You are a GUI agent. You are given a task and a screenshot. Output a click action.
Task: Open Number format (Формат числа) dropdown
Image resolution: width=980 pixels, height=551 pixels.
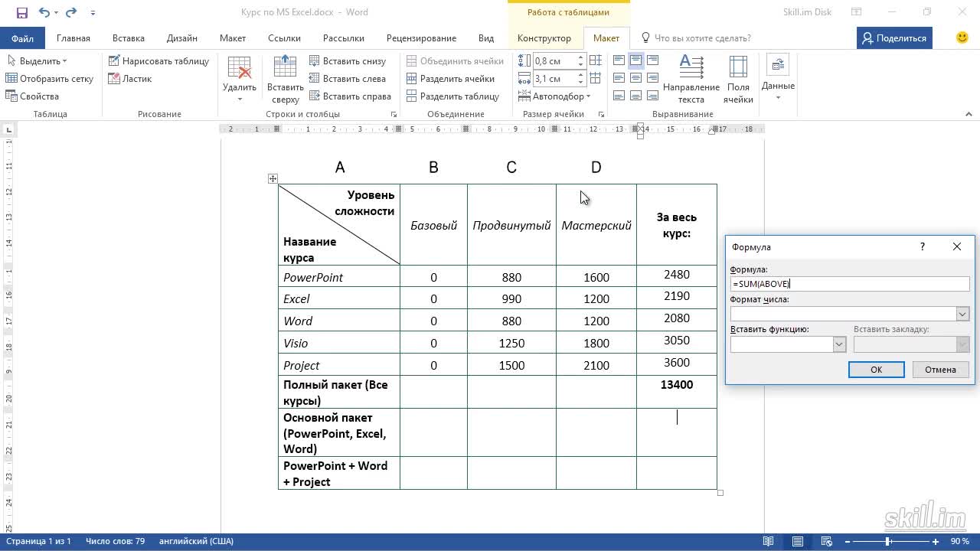[x=962, y=314]
